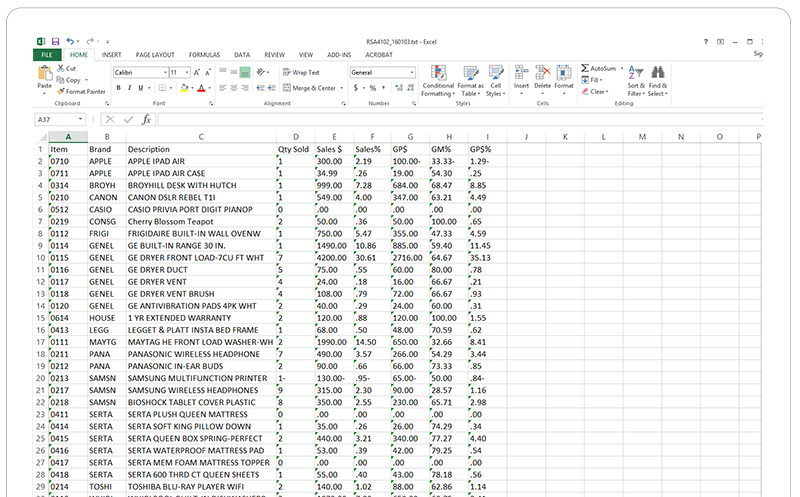
Task: Apply the yellow fill color
Action: click(x=184, y=88)
